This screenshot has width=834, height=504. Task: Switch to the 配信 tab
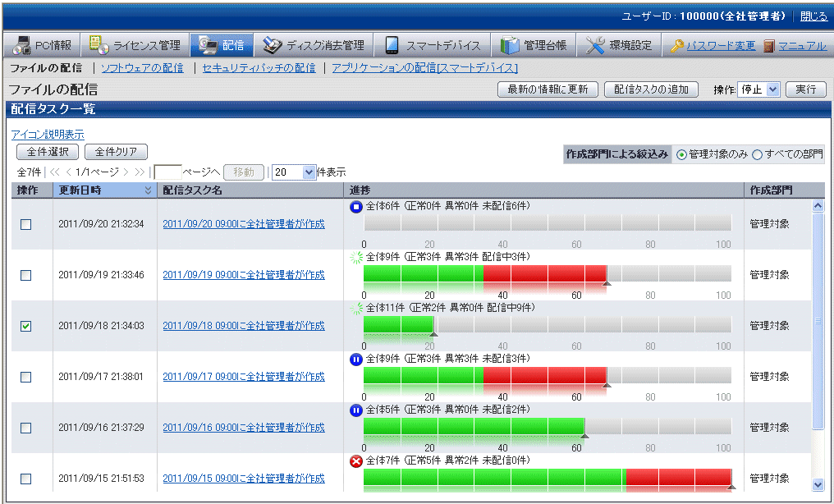tap(220, 45)
